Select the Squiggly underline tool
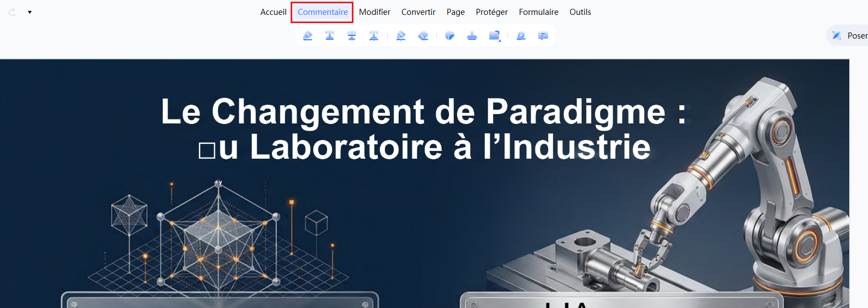868x308 pixels. [x=374, y=36]
